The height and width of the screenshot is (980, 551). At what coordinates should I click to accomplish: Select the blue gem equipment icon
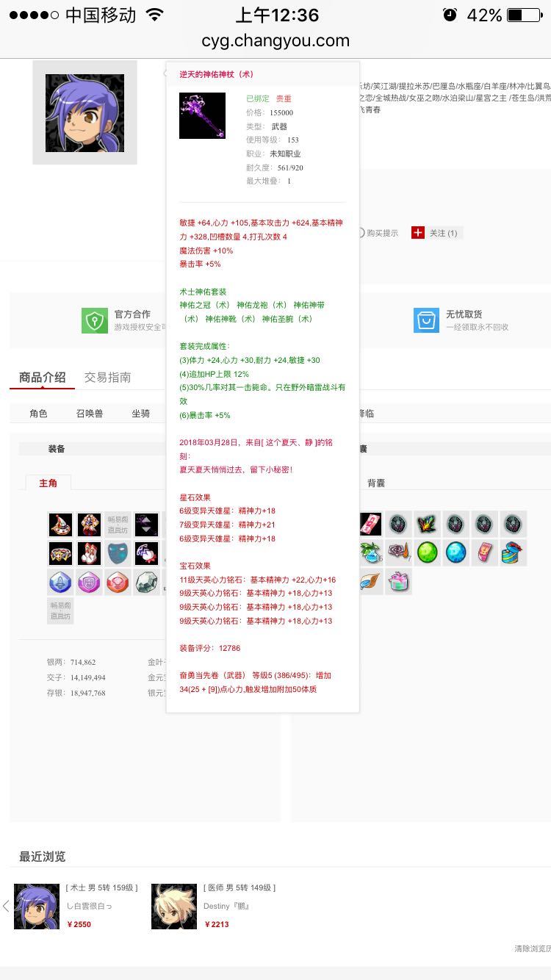(60, 582)
